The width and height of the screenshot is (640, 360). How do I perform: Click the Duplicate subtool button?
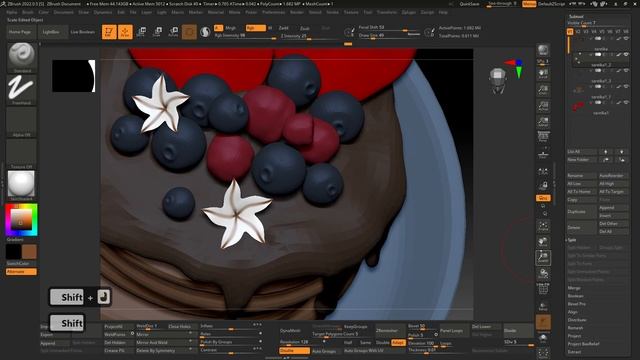(581, 211)
